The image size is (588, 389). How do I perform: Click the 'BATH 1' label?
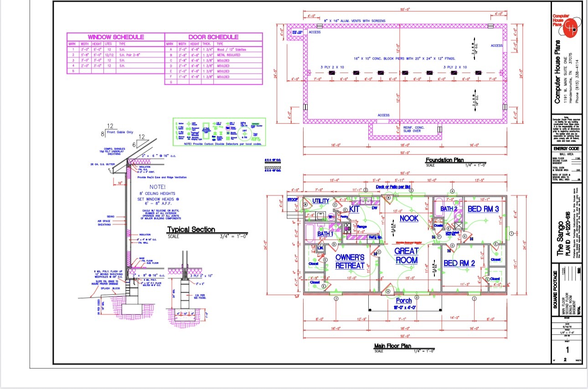tap(325, 234)
